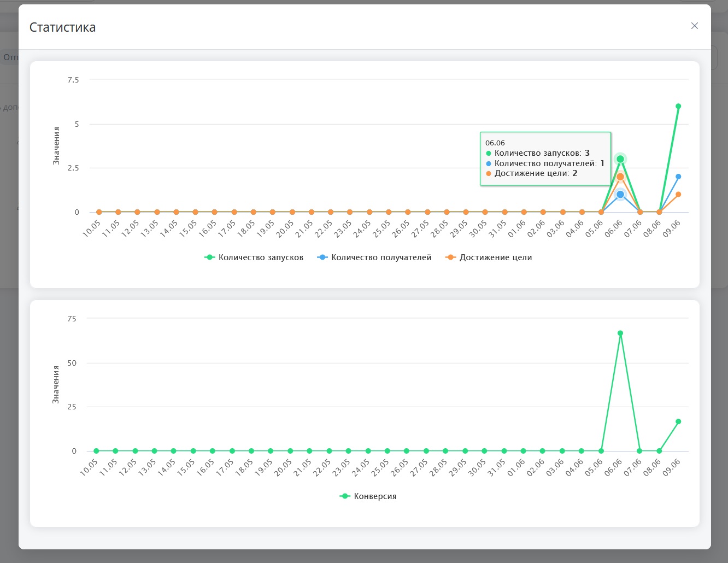The image size is (728, 563).
Task: Click the conversion chart point at 10.05
Action: click(x=96, y=451)
